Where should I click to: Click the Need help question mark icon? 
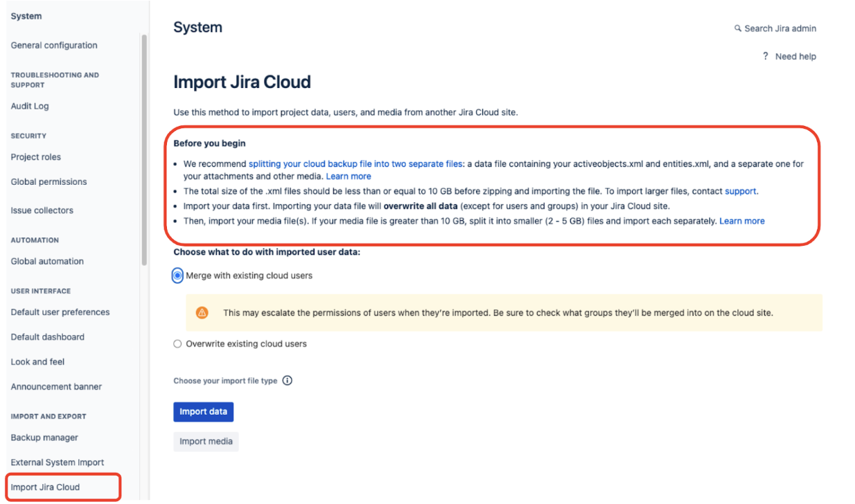766,56
